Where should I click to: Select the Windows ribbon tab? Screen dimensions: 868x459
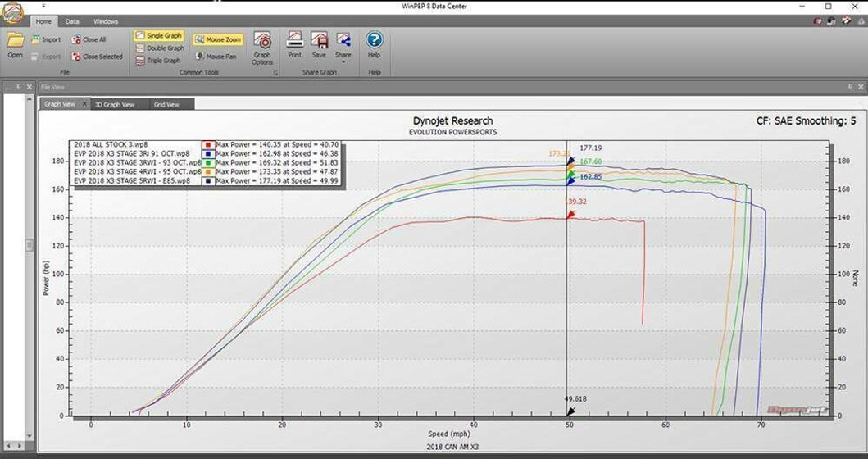[106, 21]
